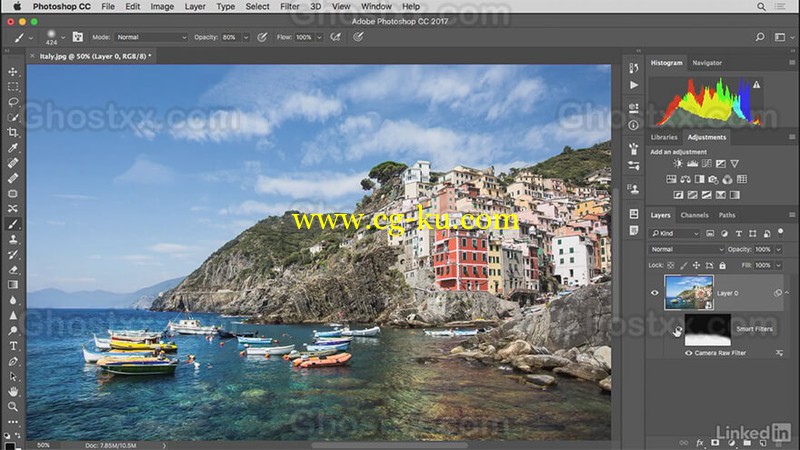Select the Dodge tool

(x=13, y=331)
